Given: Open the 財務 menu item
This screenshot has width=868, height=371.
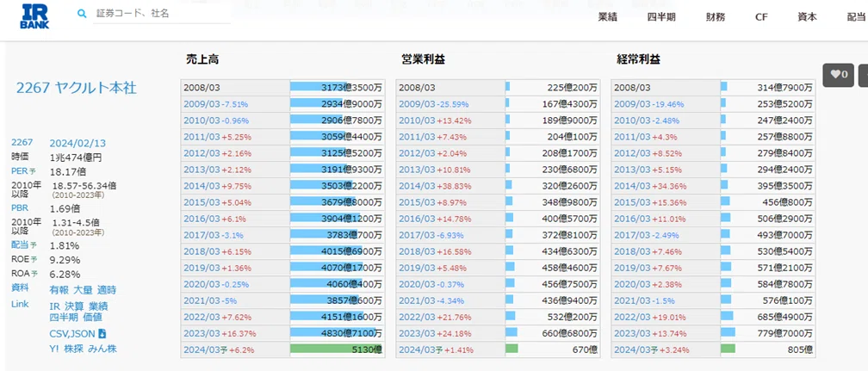Looking at the screenshot, I should pos(716,16).
